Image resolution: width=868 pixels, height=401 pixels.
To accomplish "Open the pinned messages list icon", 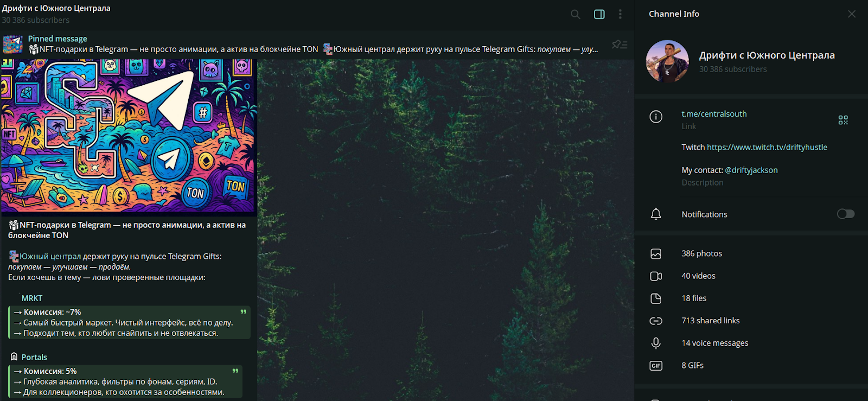I will pyautogui.click(x=620, y=44).
